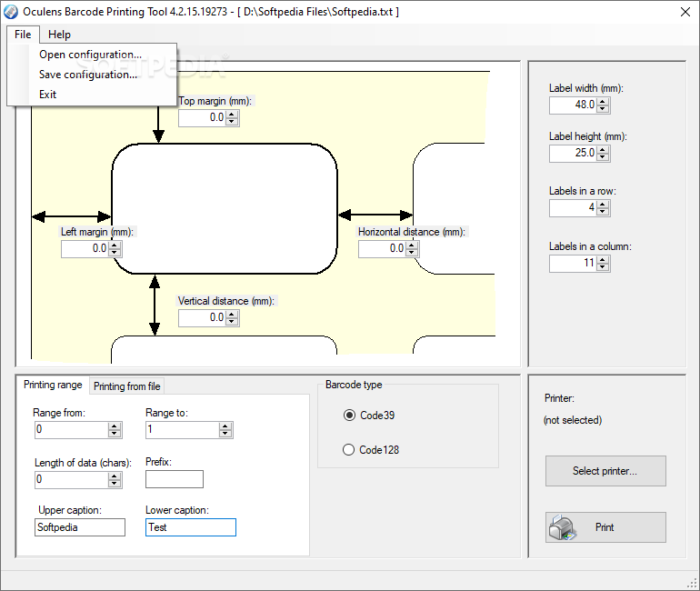
Task: Open the Help menu
Action: click(59, 35)
